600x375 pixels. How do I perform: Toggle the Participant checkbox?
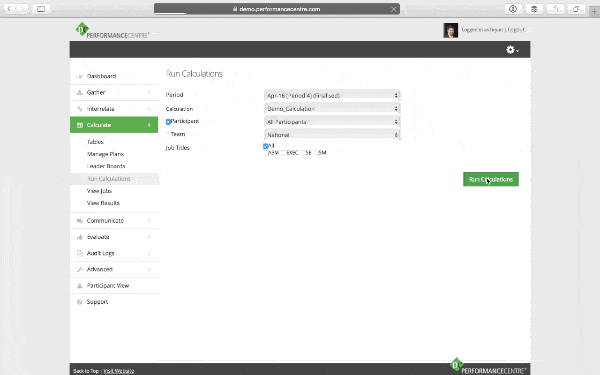pyautogui.click(x=168, y=122)
